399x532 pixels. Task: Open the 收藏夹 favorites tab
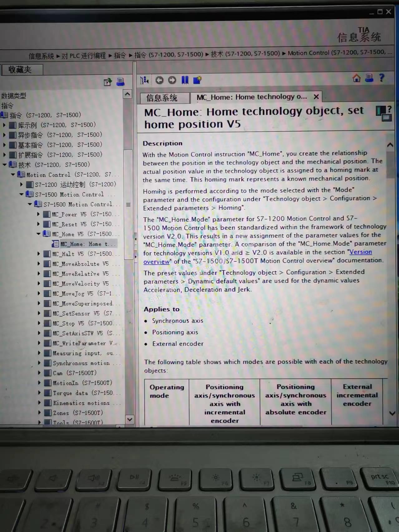pyautogui.click(x=22, y=70)
